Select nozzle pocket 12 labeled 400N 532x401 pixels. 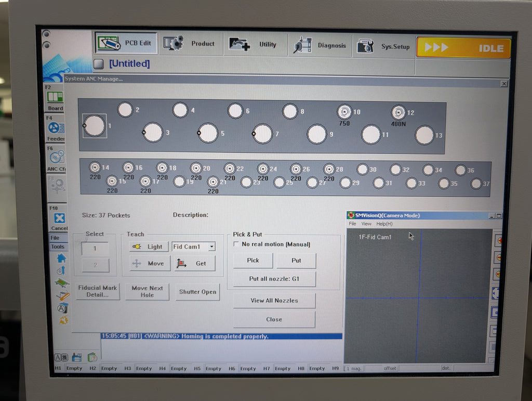(398, 112)
